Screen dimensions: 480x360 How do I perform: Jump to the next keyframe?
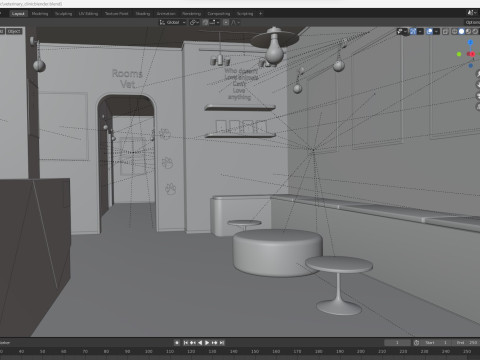(x=214, y=343)
